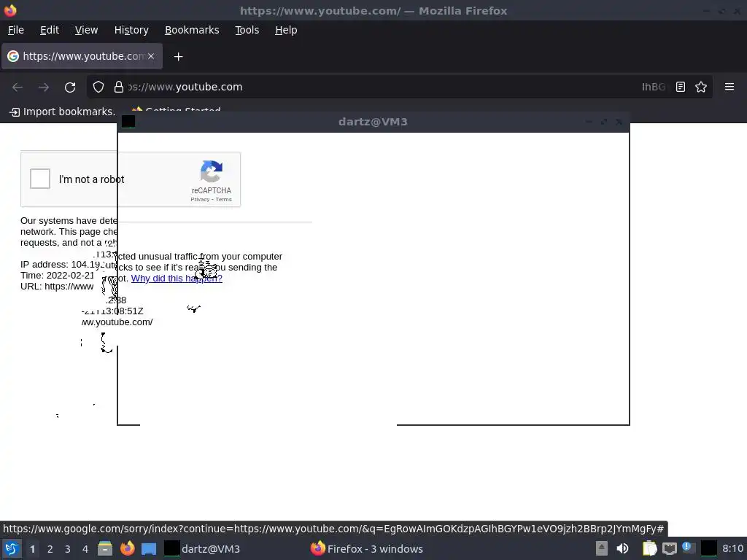
Task: Open the Help menu
Action: pyautogui.click(x=286, y=30)
